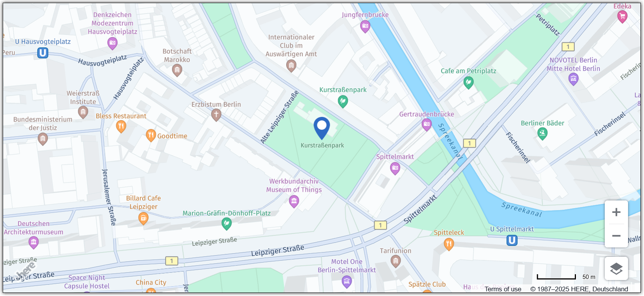The image size is (644, 296).
Task: Select the Edeka shopping cart icon
Action: tap(622, 16)
